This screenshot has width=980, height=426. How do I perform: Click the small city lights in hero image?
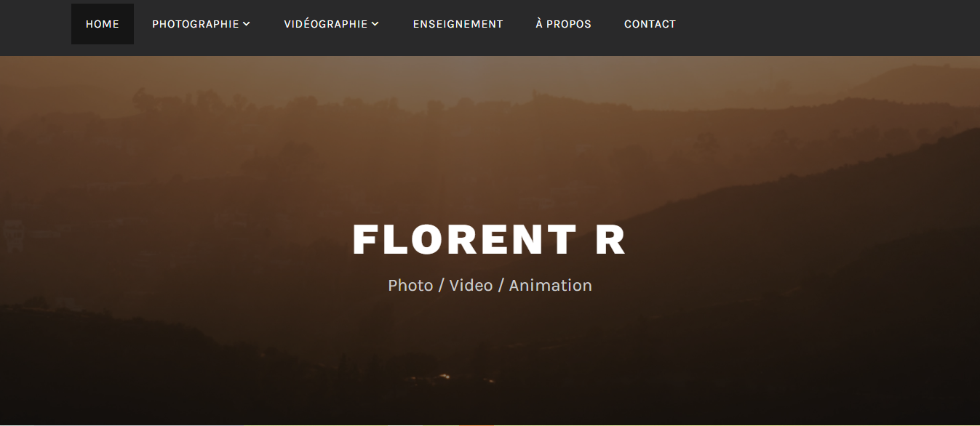click(445, 377)
